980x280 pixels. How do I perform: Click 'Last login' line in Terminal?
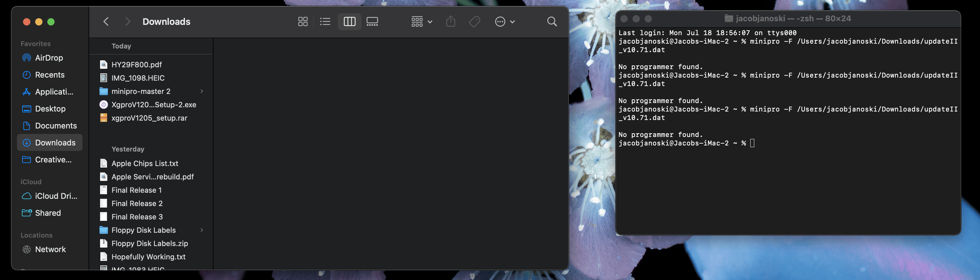[x=707, y=33]
